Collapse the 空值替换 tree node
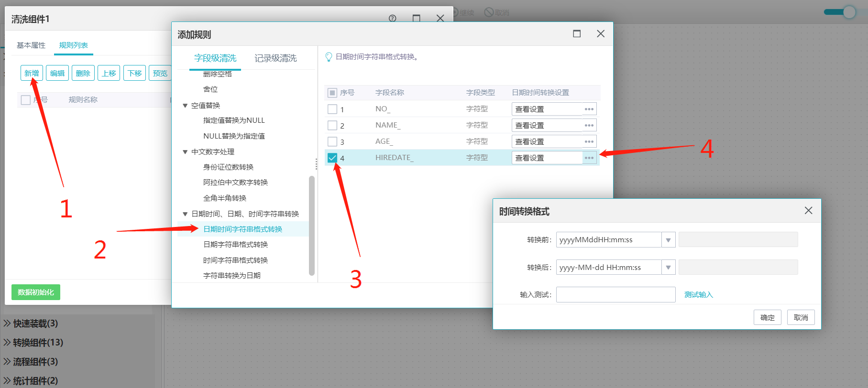868x388 pixels. tap(185, 106)
